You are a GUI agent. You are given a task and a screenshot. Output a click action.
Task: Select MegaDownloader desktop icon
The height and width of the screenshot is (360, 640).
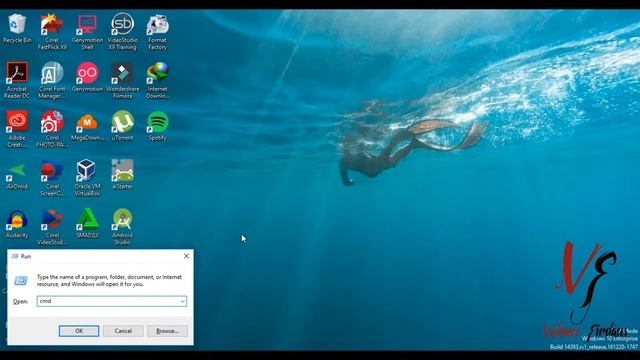(87, 126)
